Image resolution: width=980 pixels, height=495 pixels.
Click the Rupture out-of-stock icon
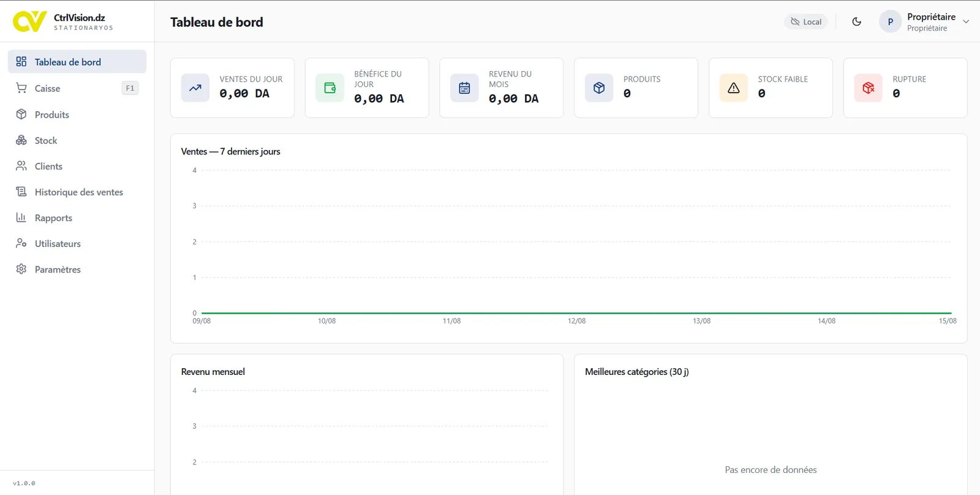869,88
